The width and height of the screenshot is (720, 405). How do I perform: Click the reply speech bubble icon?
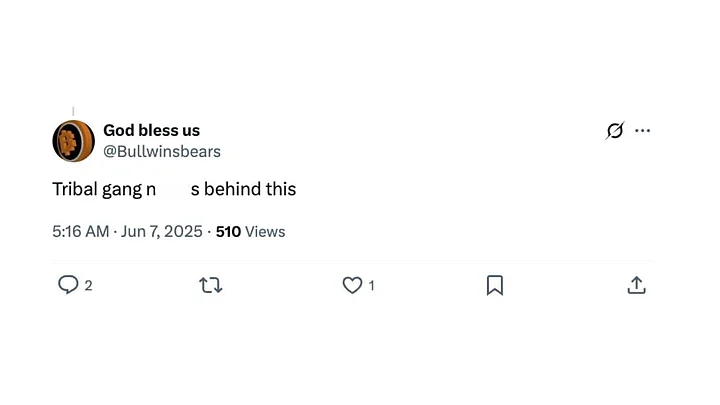pos(68,285)
